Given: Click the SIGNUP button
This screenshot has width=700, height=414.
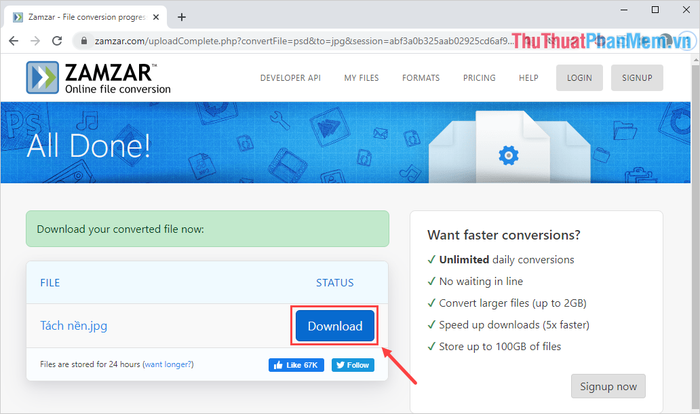Looking at the screenshot, I should [x=637, y=78].
